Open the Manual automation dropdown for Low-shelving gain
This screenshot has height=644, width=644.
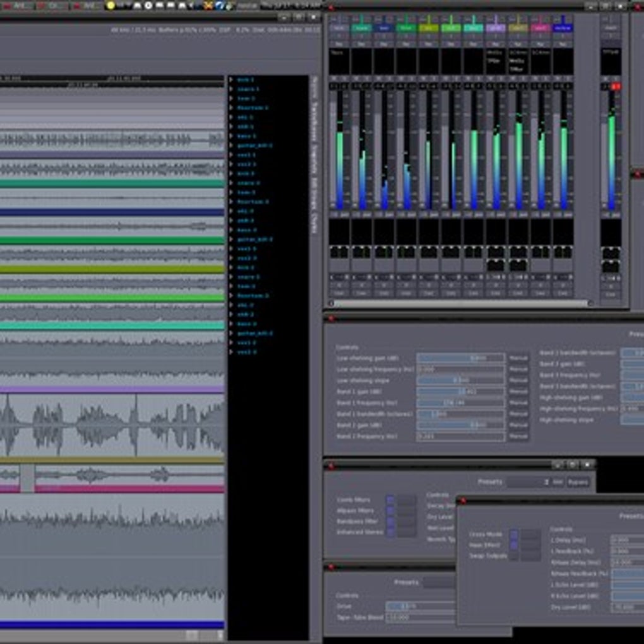[518, 358]
